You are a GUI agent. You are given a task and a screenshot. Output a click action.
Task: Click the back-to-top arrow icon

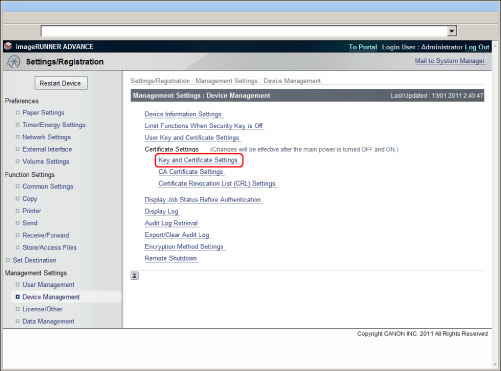135,276
